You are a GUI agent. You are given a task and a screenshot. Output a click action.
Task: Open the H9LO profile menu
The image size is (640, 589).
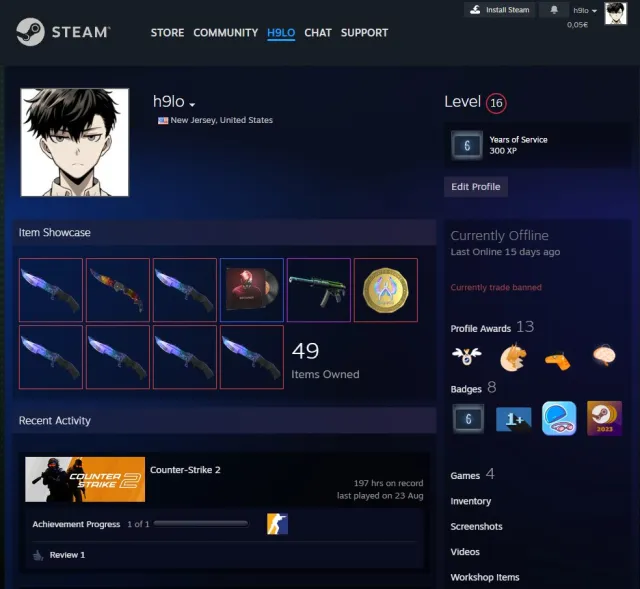281,33
